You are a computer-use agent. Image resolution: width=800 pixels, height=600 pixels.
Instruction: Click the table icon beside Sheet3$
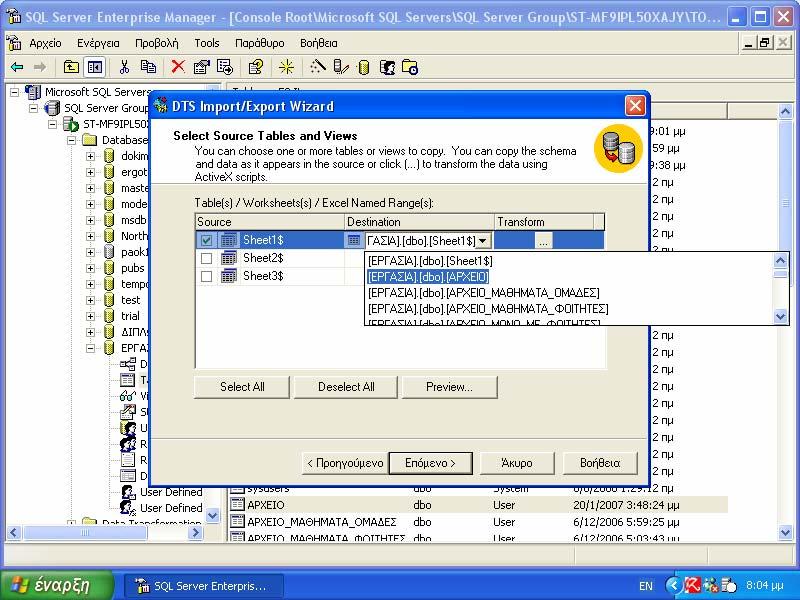(x=229, y=276)
